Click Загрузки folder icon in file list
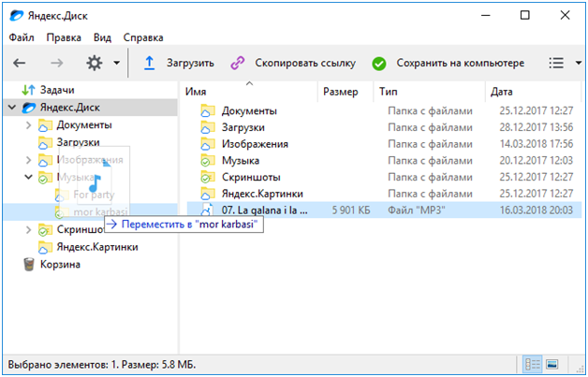Screen dimensions: 588x377 [x=207, y=127]
